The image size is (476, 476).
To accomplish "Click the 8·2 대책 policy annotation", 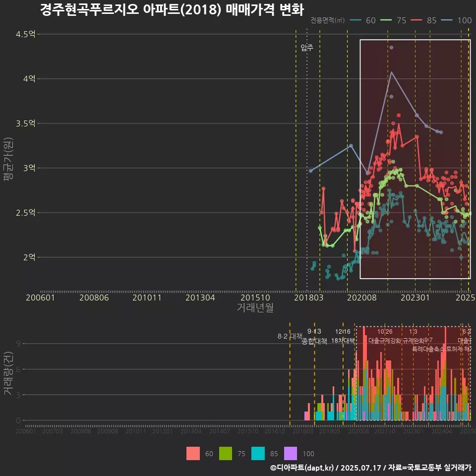I will click(x=290, y=336).
